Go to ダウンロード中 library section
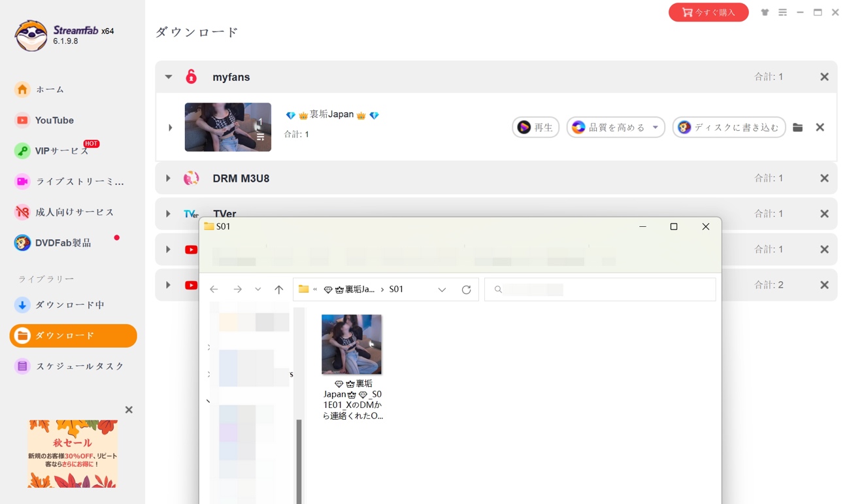Viewport: 849px width, 504px height. point(59,305)
